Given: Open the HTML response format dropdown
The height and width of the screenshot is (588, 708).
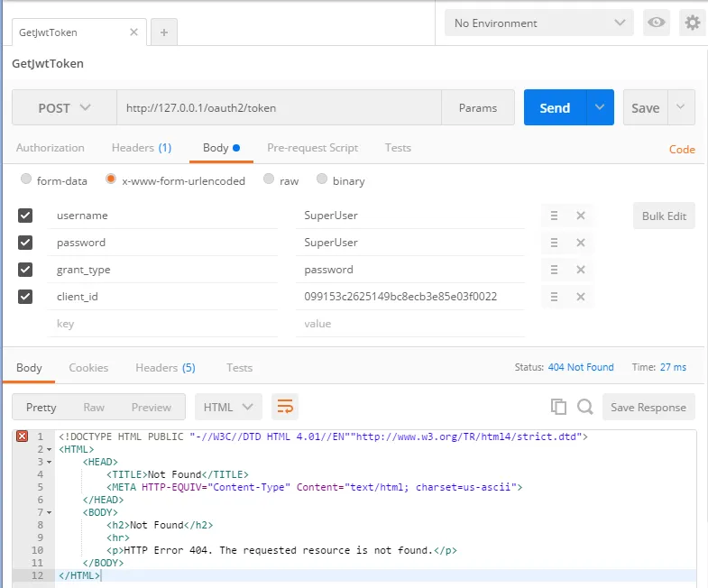Looking at the screenshot, I should [228, 407].
